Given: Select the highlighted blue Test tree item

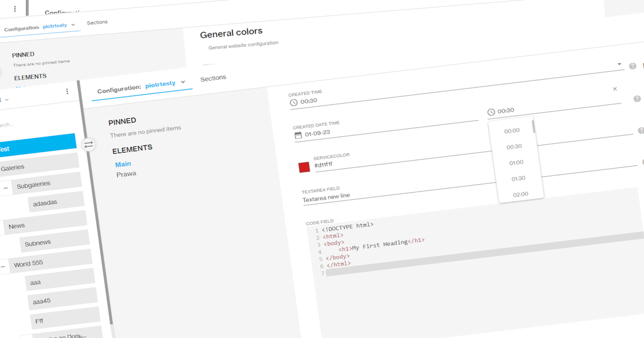Looking at the screenshot, I should [38, 145].
